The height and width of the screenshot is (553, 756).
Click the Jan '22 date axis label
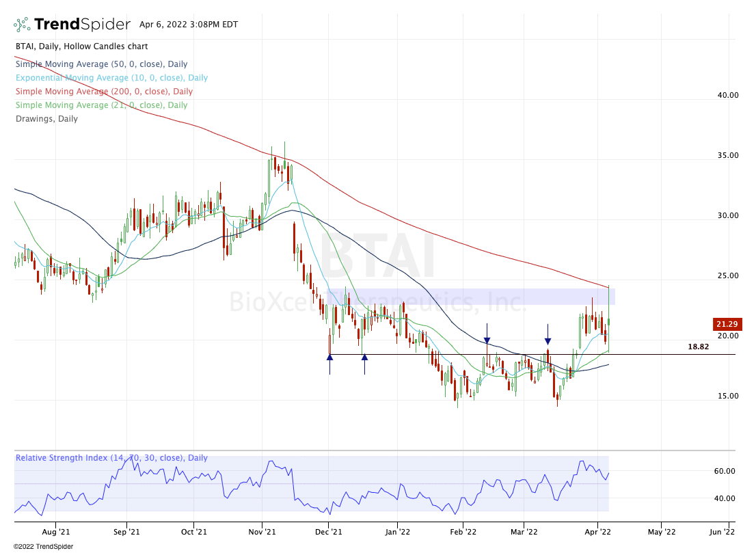pyautogui.click(x=398, y=532)
